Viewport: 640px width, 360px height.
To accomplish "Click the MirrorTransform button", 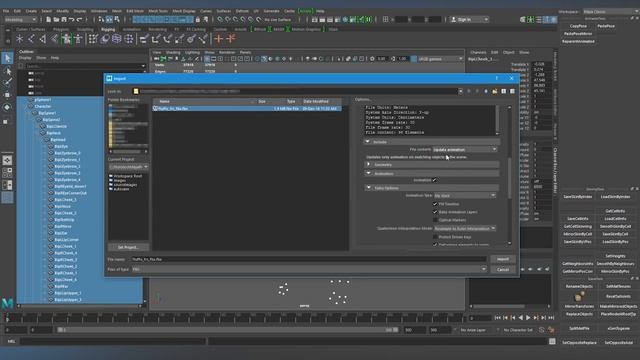I will pyautogui.click(x=579, y=306).
